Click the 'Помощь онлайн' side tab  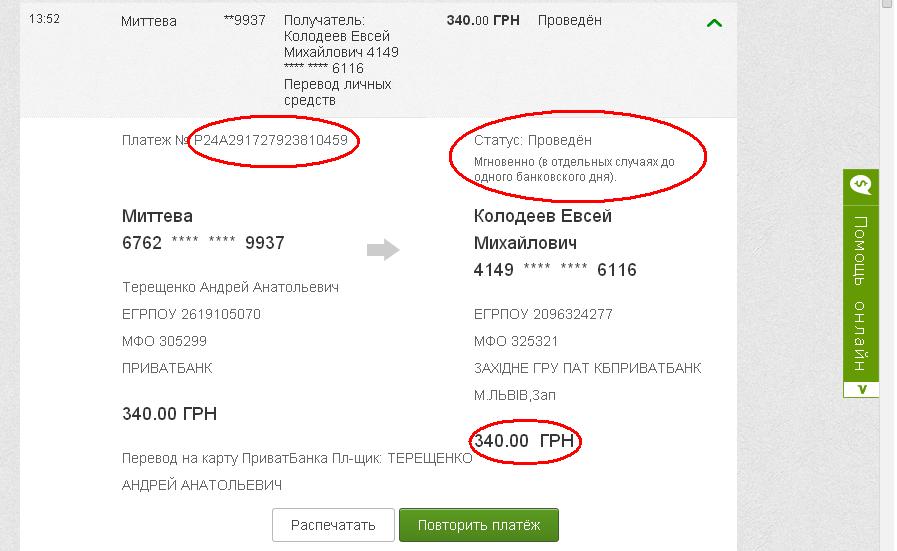click(x=861, y=290)
